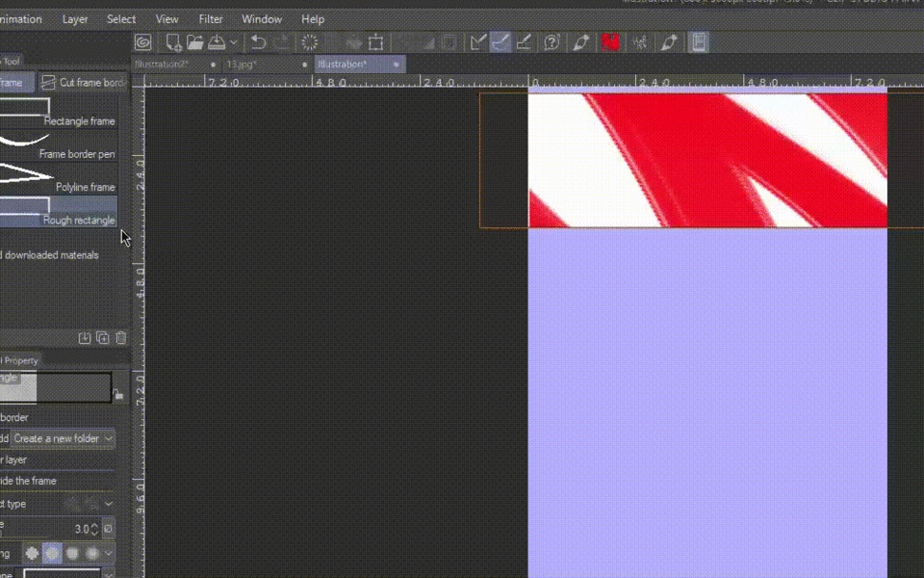
Task: Select the Frame border pen sub tool
Action: 59,145
